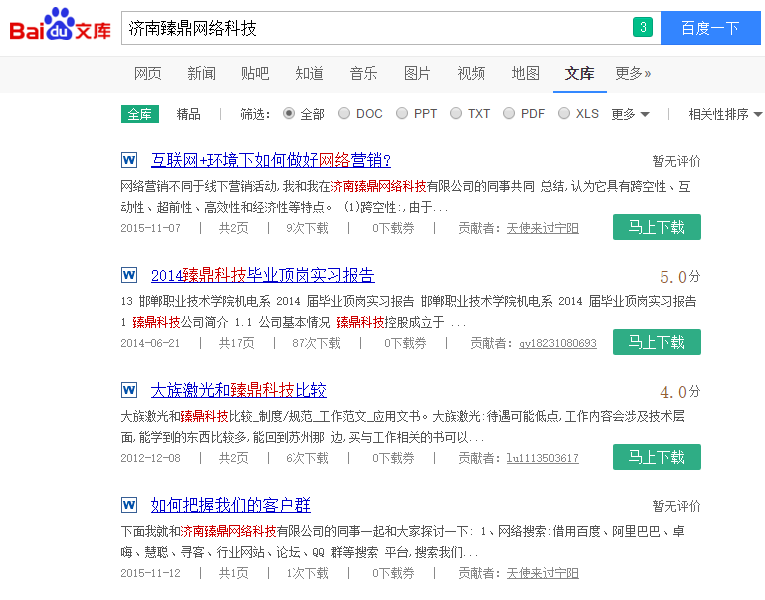Click the 百度一下 search button

710,28
